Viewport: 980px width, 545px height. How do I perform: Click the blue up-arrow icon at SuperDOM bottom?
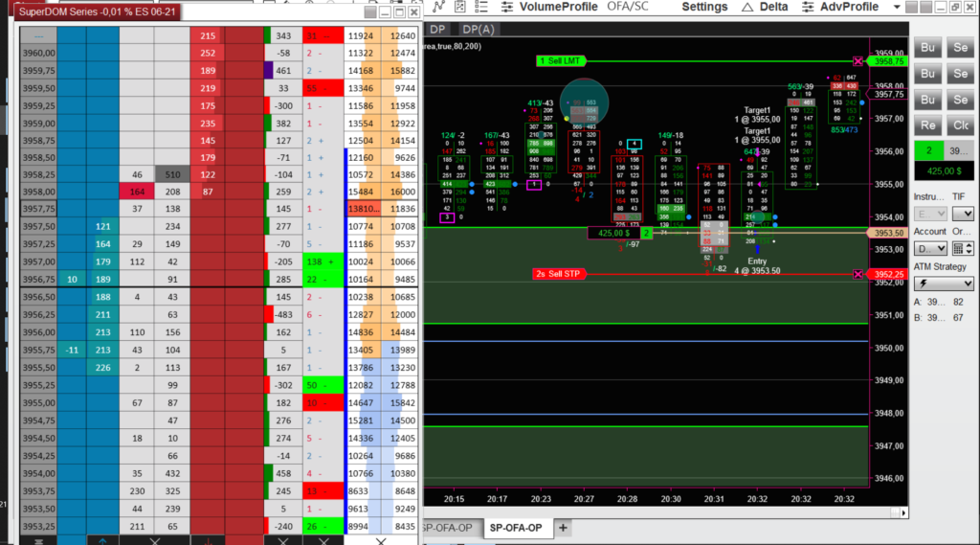click(102, 540)
